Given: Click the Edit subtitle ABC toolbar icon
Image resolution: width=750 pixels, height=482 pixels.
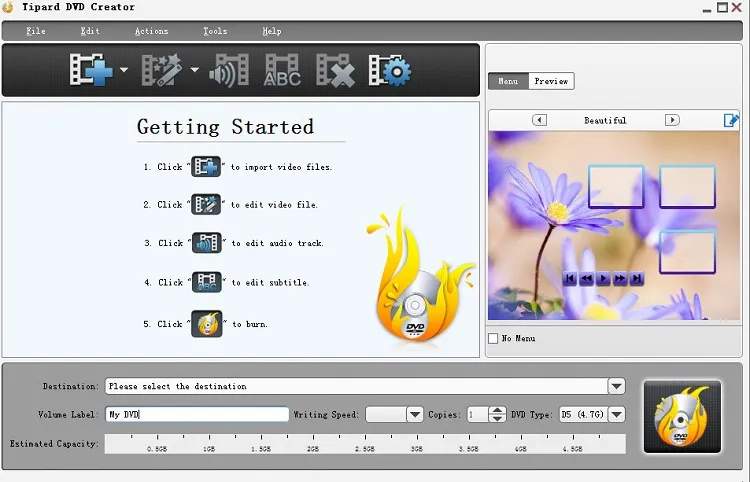Looking at the screenshot, I should 282,70.
